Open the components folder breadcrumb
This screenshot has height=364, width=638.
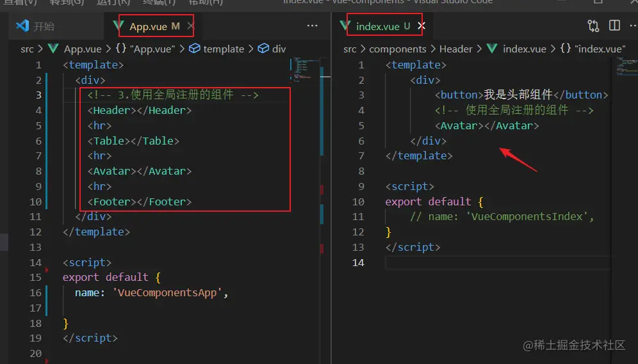398,49
